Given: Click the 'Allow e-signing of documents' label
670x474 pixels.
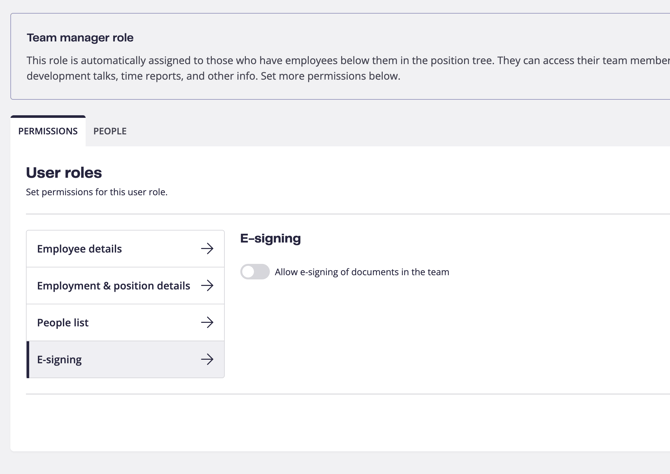Looking at the screenshot, I should point(361,272).
